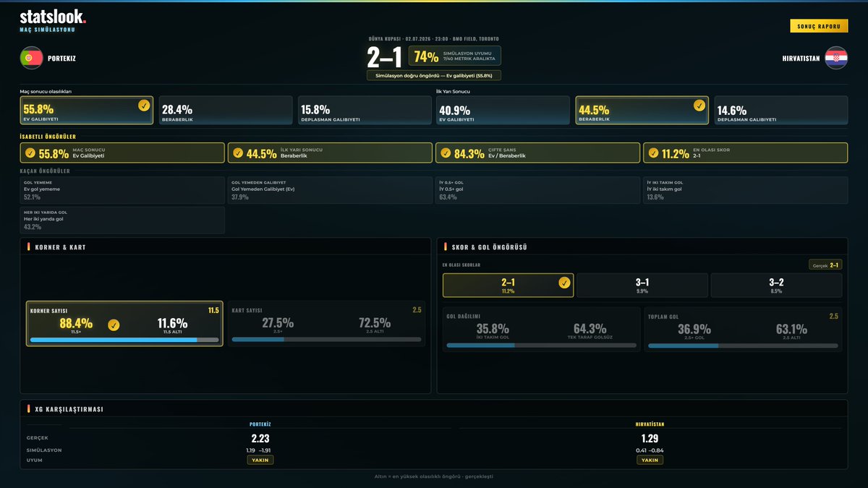Click checkmark in Korner Sayısı card
The height and width of the screenshot is (488, 868).
[114, 325]
